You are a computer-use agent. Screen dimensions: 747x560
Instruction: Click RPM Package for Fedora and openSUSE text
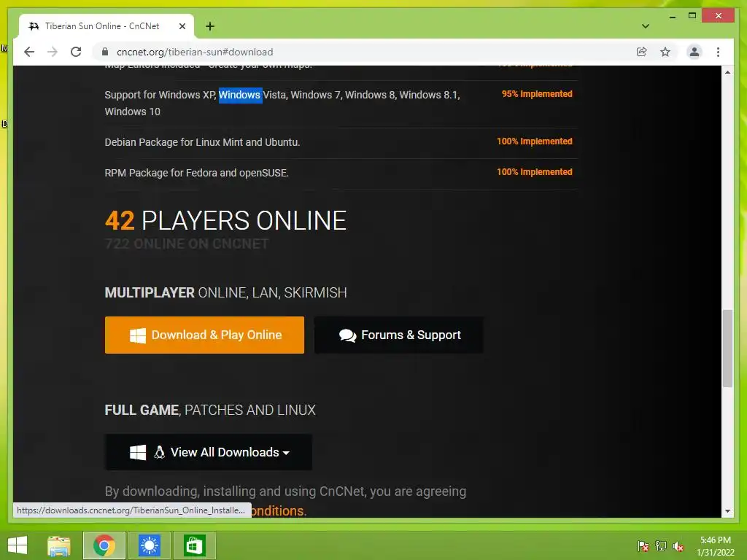(x=196, y=173)
